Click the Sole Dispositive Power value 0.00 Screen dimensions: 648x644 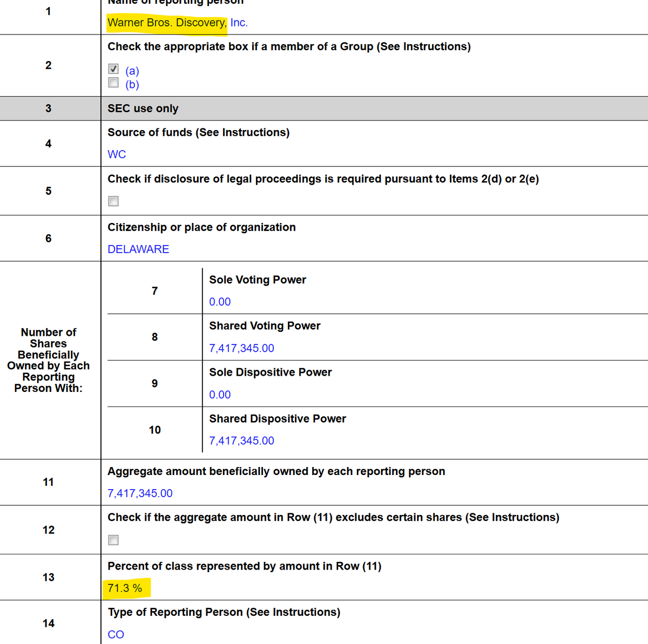tap(220, 395)
